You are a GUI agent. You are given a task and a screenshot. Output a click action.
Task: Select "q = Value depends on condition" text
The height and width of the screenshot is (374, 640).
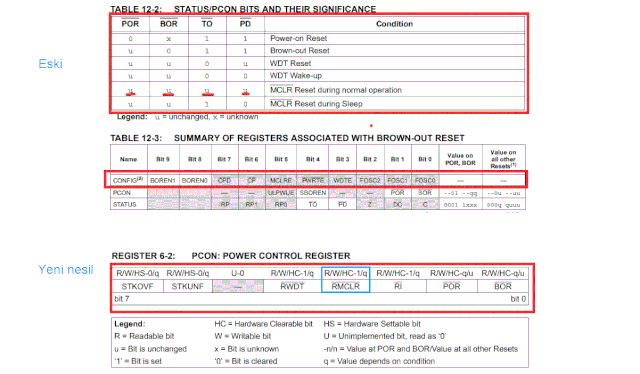[x=379, y=361]
